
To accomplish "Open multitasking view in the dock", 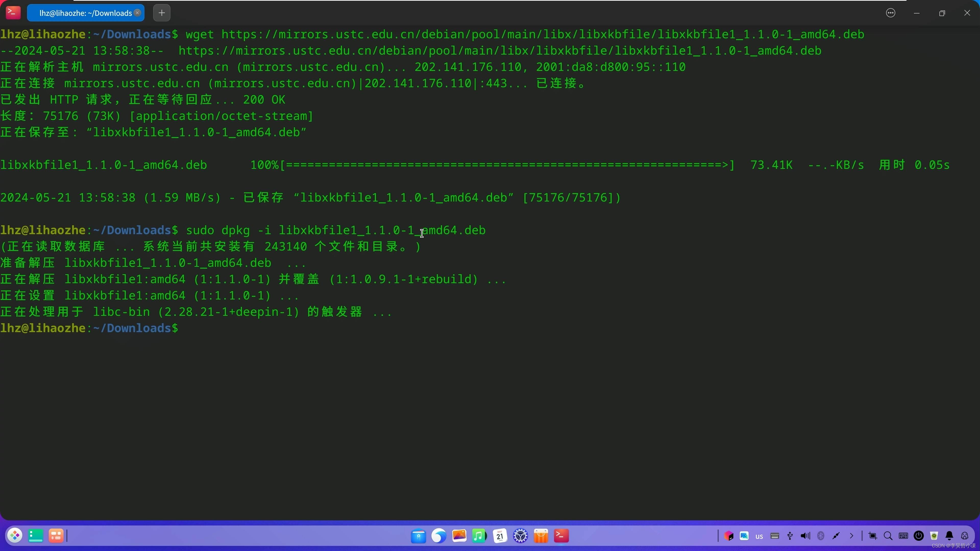I will click(x=56, y=536).
